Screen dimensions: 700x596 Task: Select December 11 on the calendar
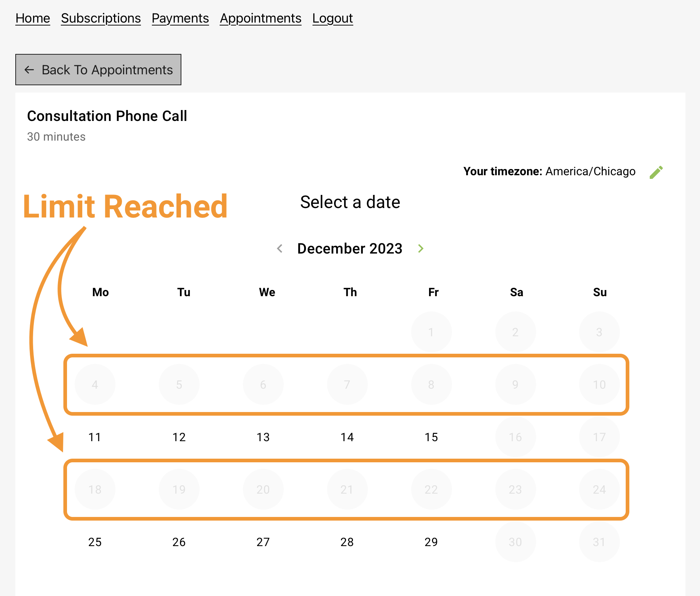pos(95,437)
